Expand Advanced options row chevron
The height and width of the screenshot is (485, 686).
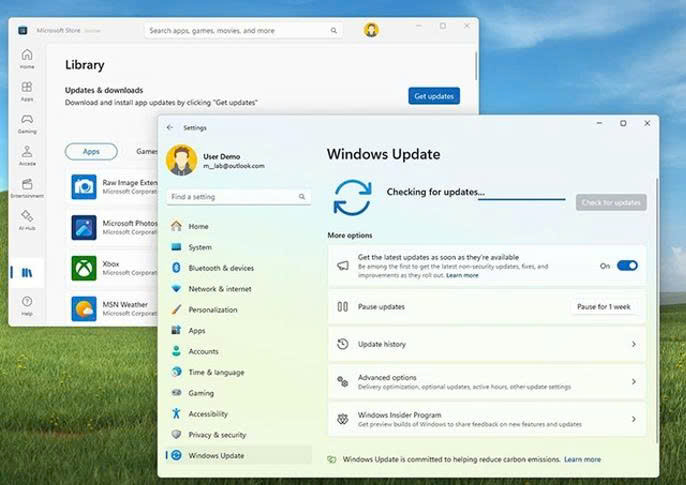click(634, 382)
